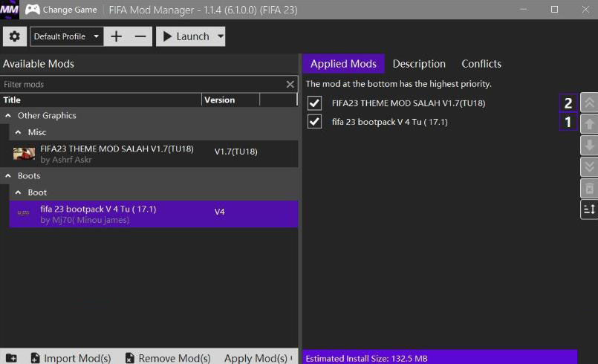
Task: Add a new profile with plus button
Action: 116,36
